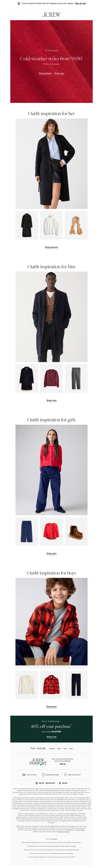
Task: Select Girls in New Arrivals menu
Action: 65,749
